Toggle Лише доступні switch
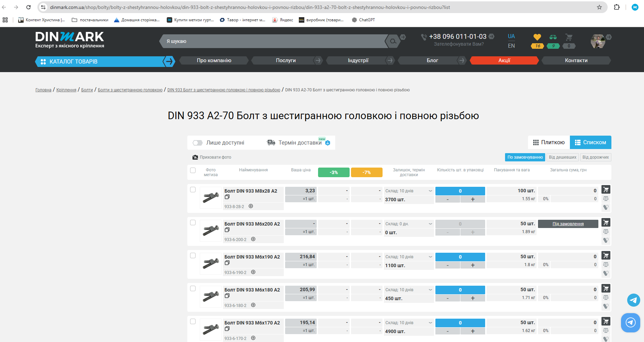The width and height of the screenshot is (644, 342). coord(197,143)
